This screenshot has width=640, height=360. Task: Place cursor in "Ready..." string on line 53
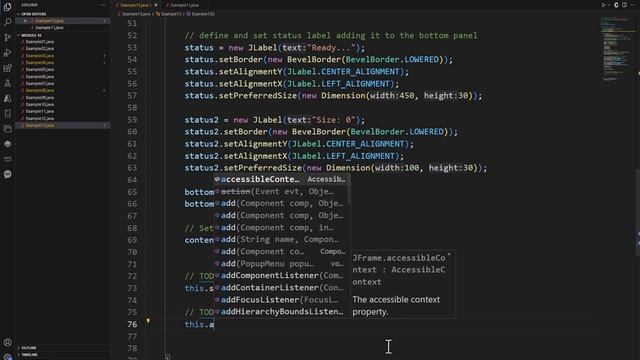coord(331,47)
